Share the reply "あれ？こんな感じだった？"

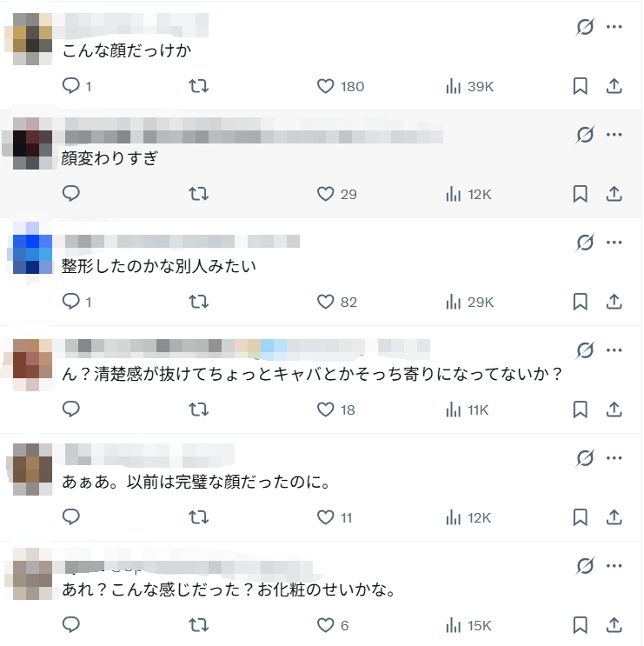point(614,625)
